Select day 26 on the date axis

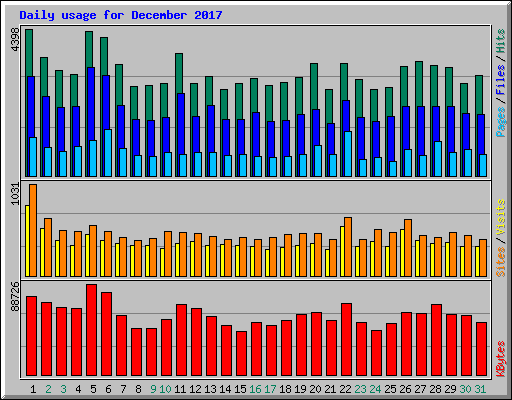coord(405,389)
